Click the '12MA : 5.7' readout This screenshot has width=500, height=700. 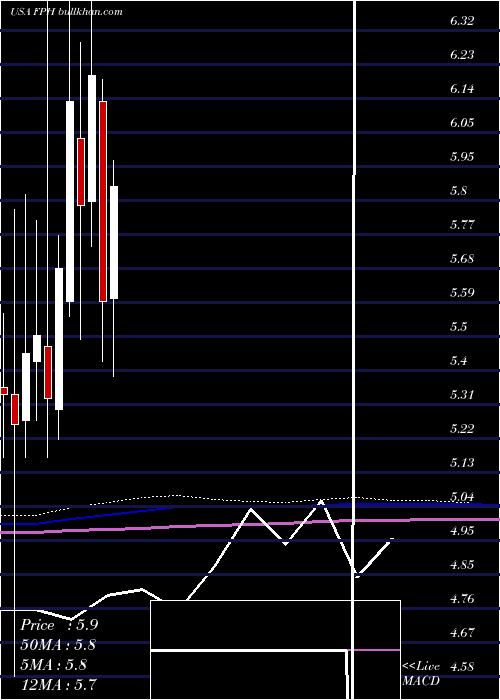(x=58, y=685)
